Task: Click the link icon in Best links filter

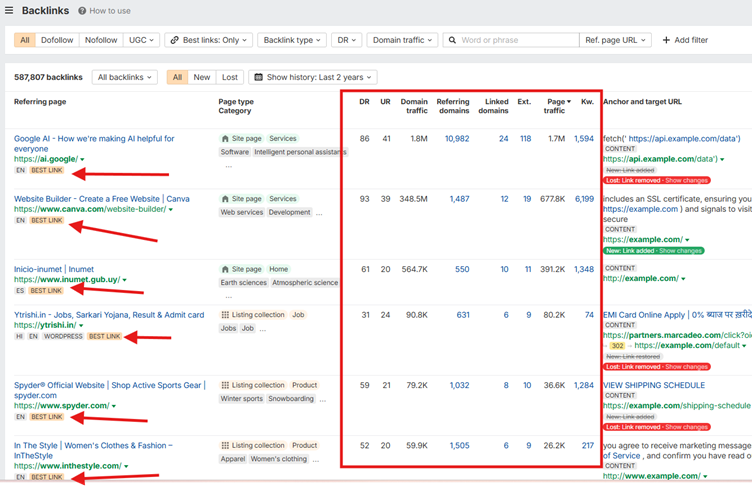Action: (175, 40)
